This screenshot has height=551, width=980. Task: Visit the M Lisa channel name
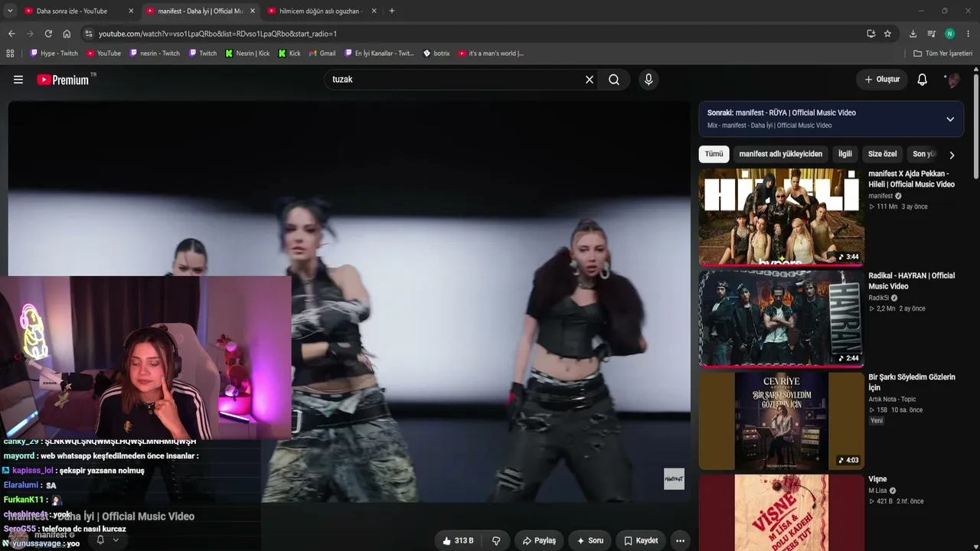(x=877, y=491)
